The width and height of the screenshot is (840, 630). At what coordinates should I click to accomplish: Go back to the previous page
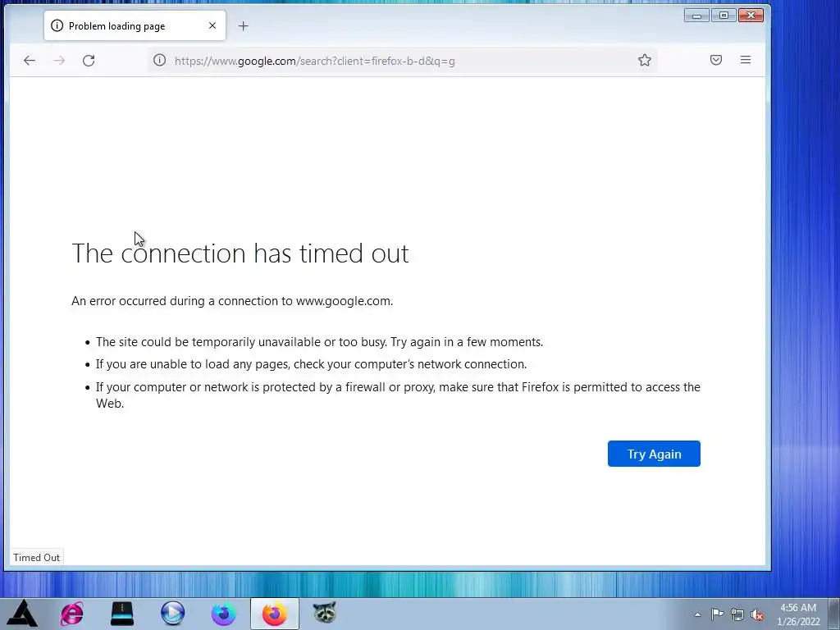click(x=30, y=61)
